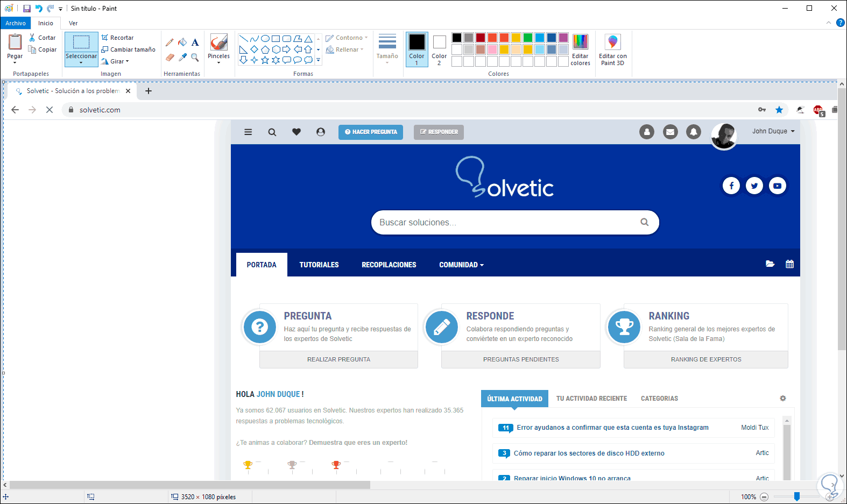Click the horizontal canvas scrollbar
This screenshot has height=504, width=847.
coord(190,485)
